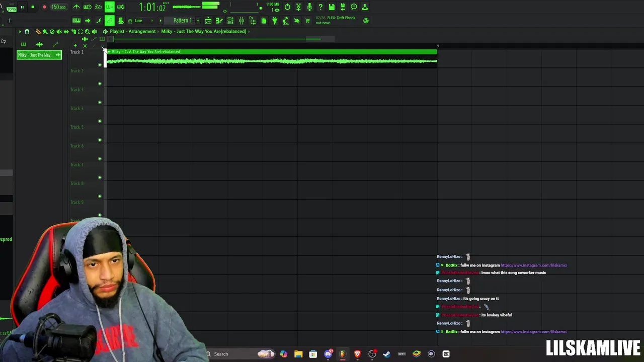Click the stamp tool icon
This screenshot has height=362, width=644.
coord(121,21)
